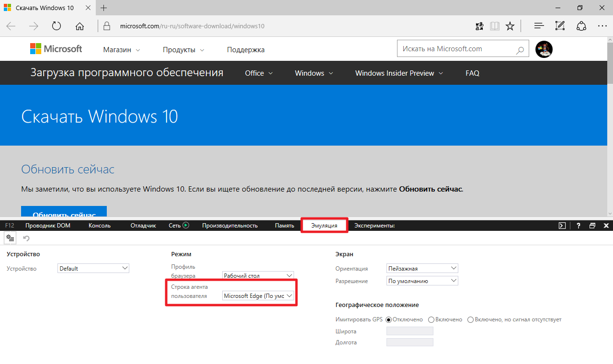This screenshot has height=364, width=613.
Task: Open the "Строка агента пользователя" dropdown
Action: (258, 296)
